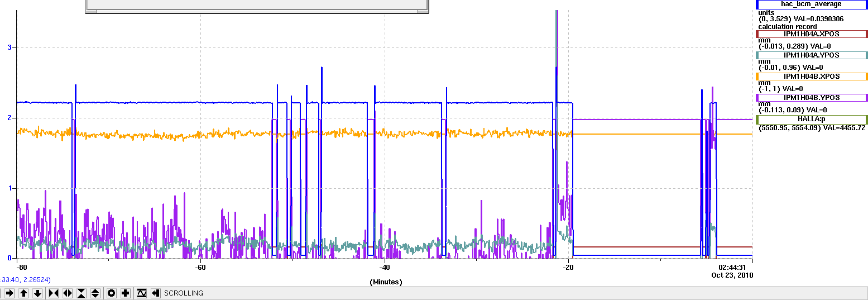This screenshot has height=300, width=868.
Task: Click the '(-1, 1) VAL=0' readout
Action: pyautogui.click(x=780, y=89)
